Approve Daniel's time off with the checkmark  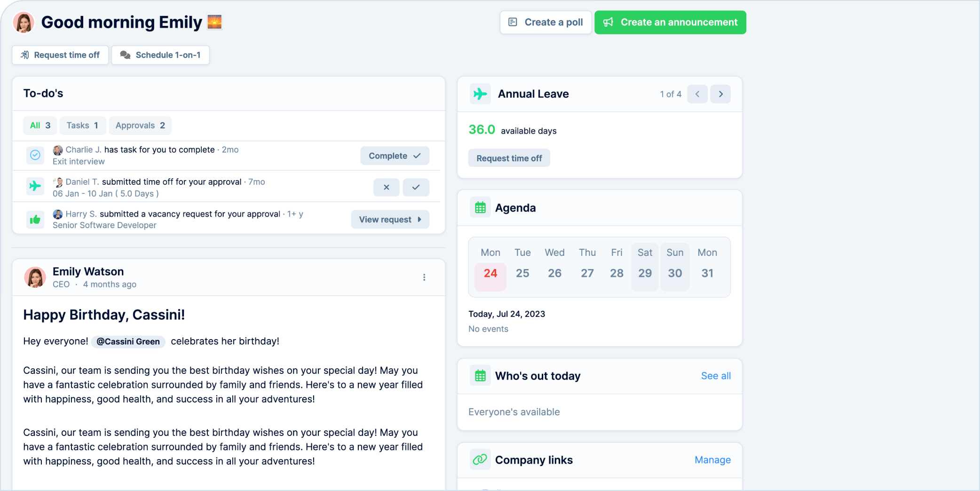416,187
